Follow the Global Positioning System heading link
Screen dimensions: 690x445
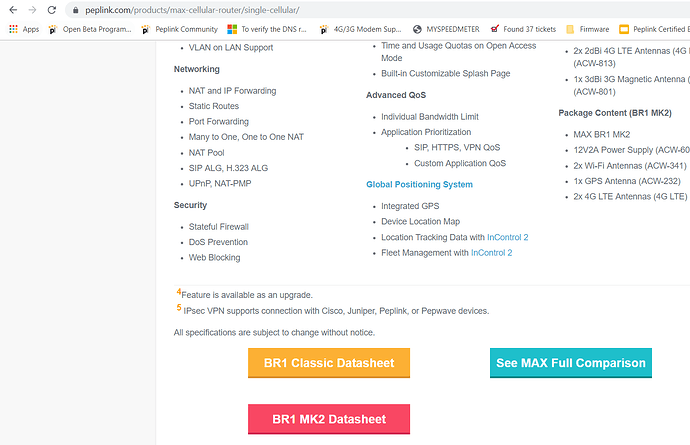click(419, 184)
